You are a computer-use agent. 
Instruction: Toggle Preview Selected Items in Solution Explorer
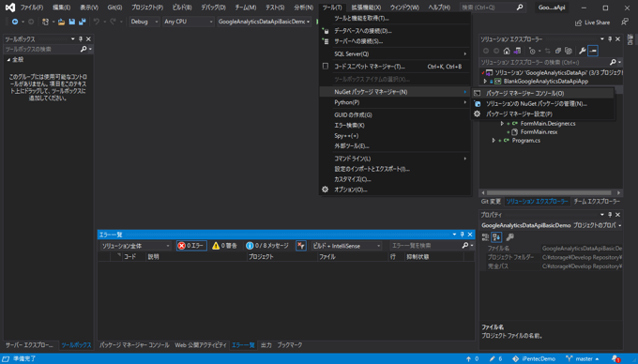coord(593,51)
